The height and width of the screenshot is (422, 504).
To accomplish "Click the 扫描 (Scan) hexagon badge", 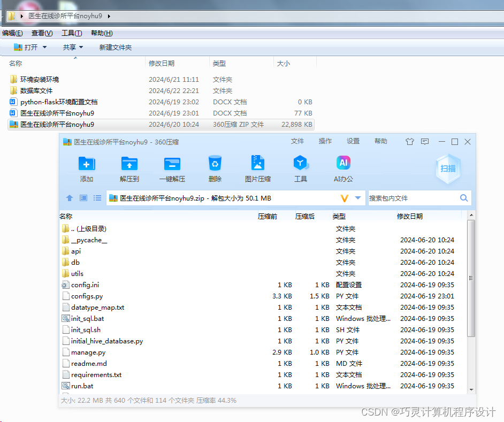I will [448, 168].
